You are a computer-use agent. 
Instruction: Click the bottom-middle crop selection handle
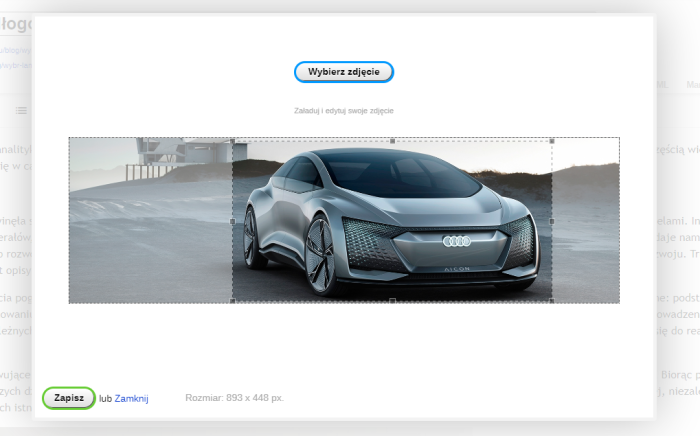392,301
